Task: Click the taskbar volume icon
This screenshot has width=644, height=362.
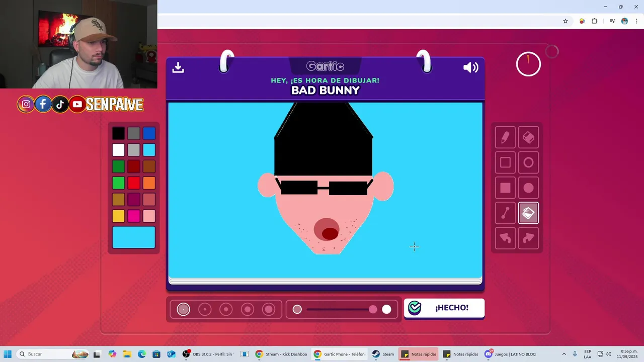Action: [x=608, y=354]
